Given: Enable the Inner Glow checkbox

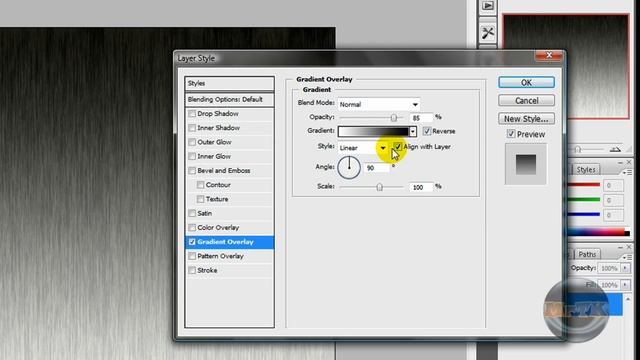Looking at the screenshot, I should (x=192, y=156).
